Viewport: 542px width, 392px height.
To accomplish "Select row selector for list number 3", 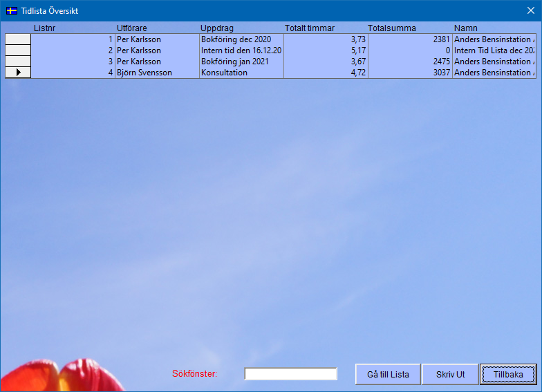I will [19, 62].
